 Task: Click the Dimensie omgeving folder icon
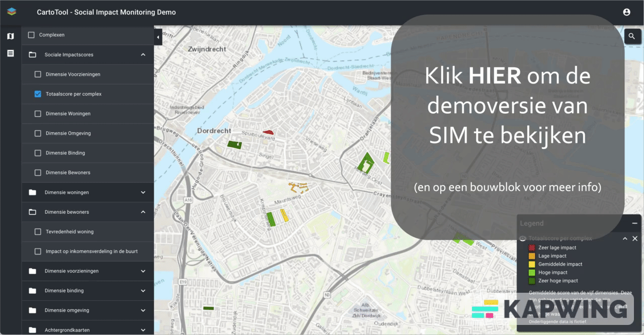click(x=33, y=310)
